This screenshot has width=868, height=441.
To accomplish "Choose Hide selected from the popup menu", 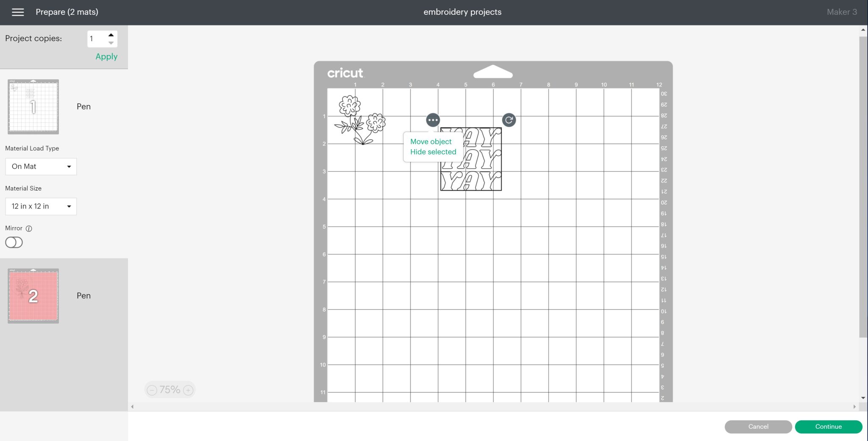I will point(433,152).
